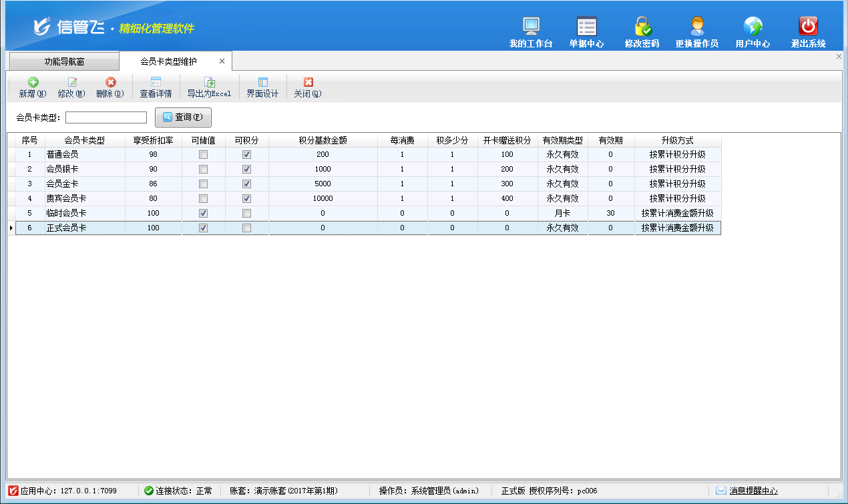Screen dimensions: 848x504
Task: Toggle 可储值 checkbox for 普通会员
Action: pos(203,154)
